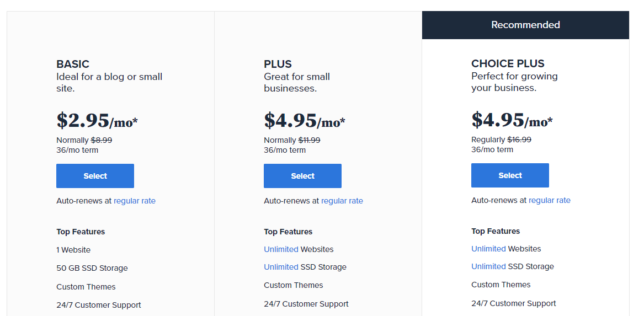The width and height of the screenshot is (644, 316).
Task: Click the crossed-out $16.99 regular price
Action: pyautogui.click(x=519, y=140)
